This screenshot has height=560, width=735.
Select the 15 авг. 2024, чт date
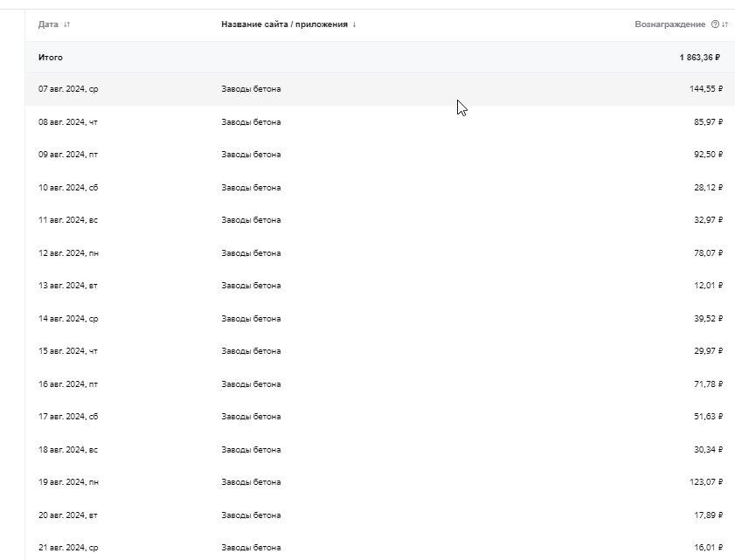(68, 351)
